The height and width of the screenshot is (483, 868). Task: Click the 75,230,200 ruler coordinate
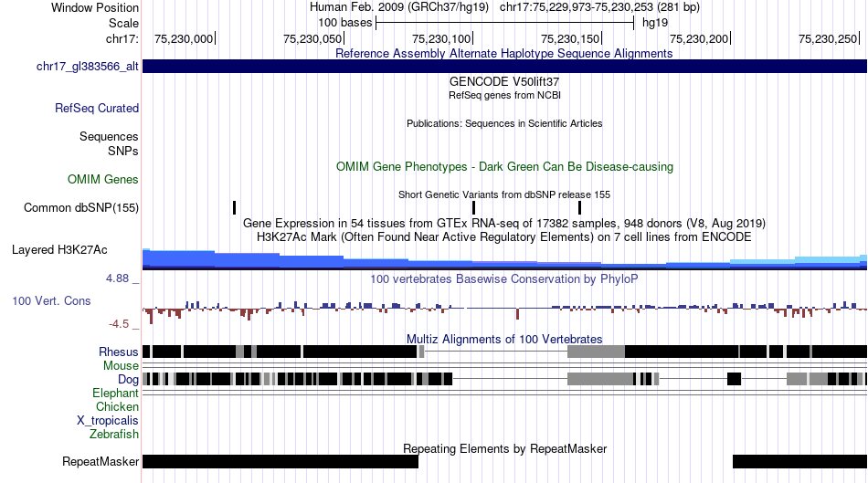pos(699,38)
